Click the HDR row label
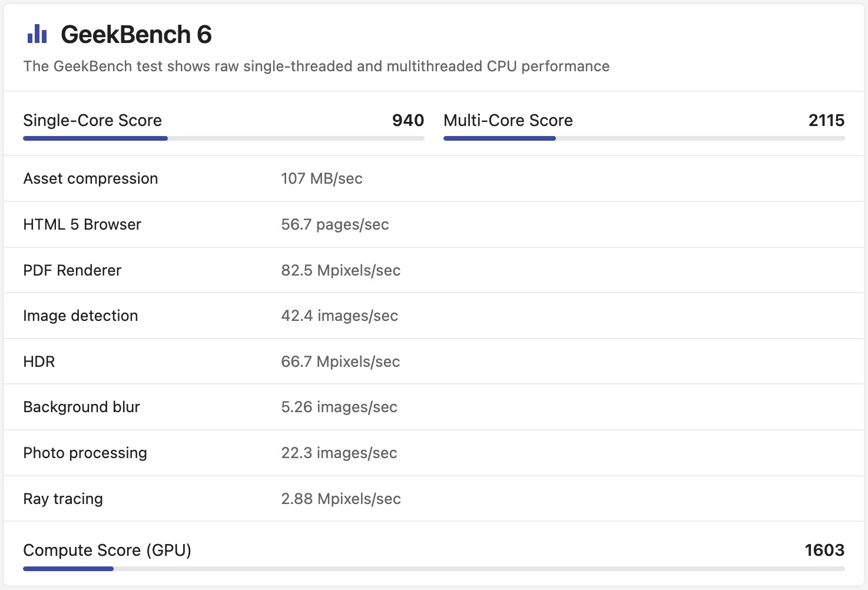Screen dimensions: 868x590 click(x=39, y=362)
